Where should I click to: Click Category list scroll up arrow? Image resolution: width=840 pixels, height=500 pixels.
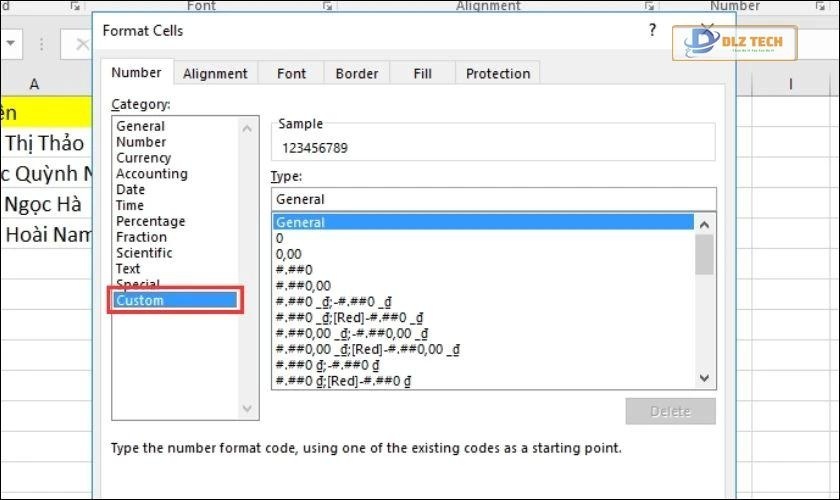[248, 127]
